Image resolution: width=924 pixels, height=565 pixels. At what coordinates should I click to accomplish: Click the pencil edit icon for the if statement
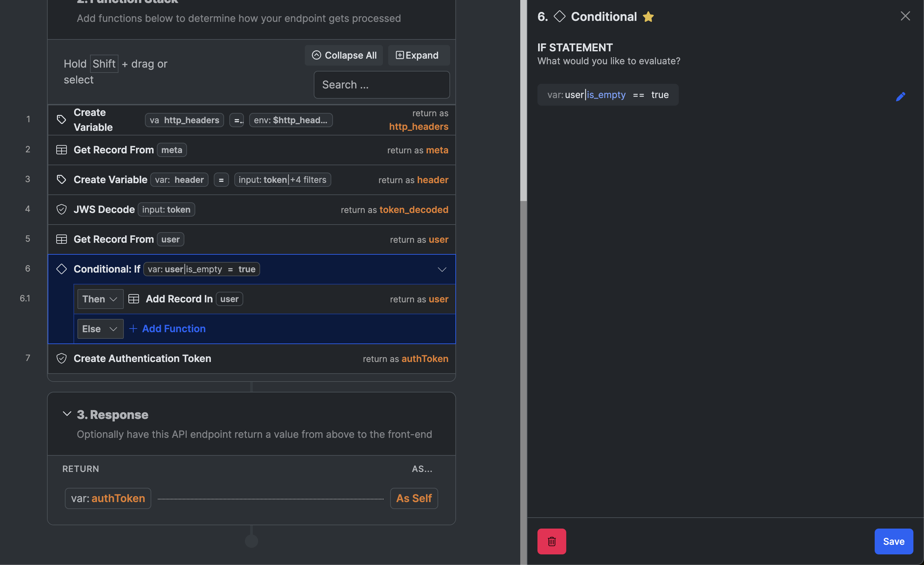coord(901,97)
